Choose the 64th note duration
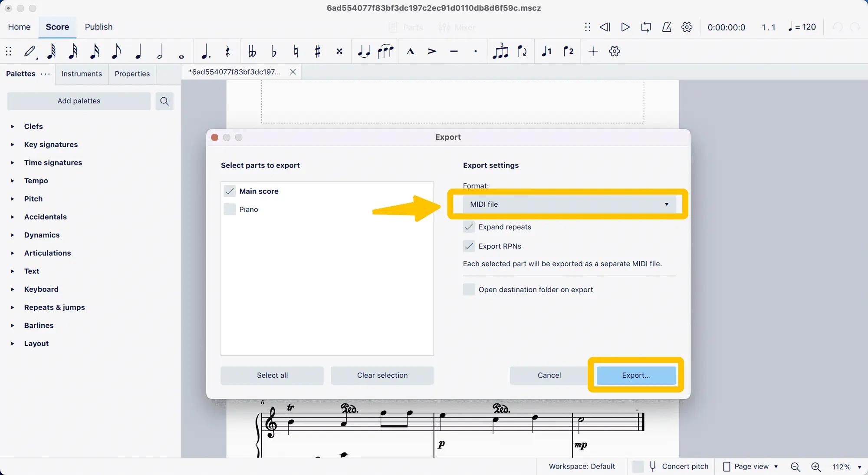 pos(51,51)
